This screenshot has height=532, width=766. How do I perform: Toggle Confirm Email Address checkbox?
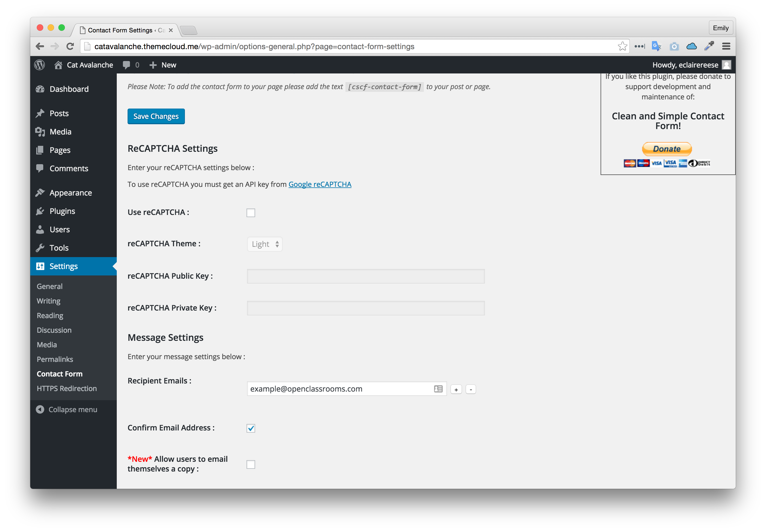click(x=251, y=427)
